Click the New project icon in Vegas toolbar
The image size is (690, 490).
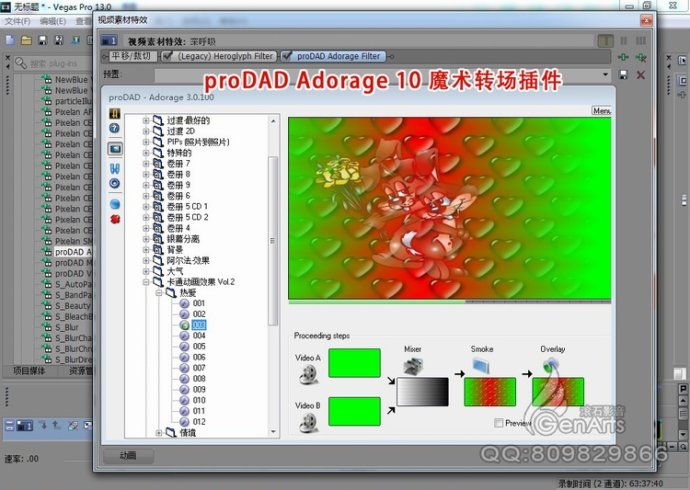[x=10, y=40]
